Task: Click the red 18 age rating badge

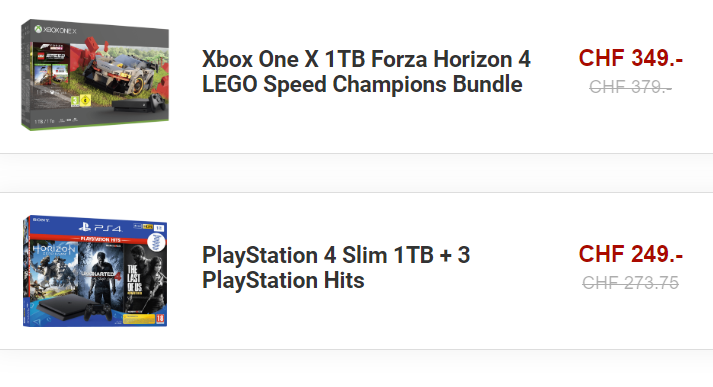Action: (x=160, y=318)
